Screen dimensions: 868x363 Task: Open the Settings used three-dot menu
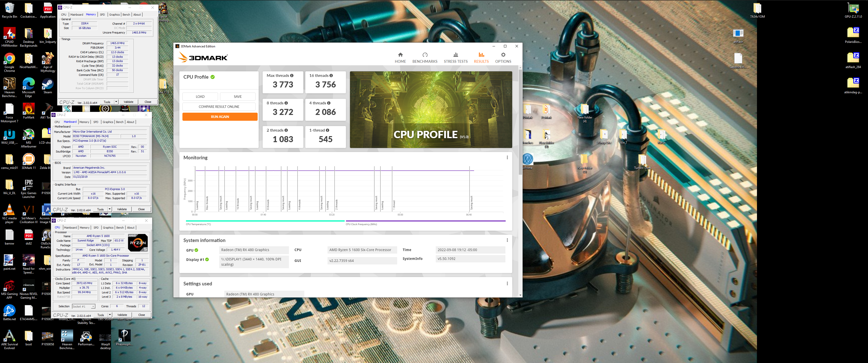coord(507,284)
